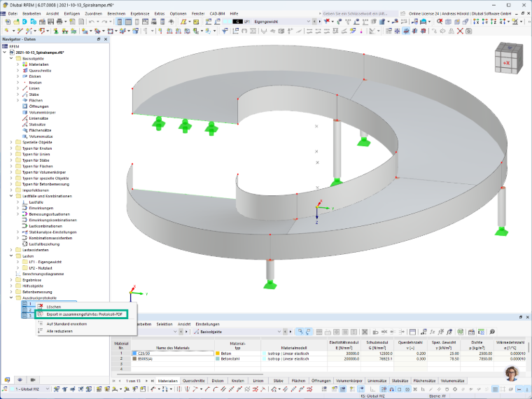Viewport: 532px width, 399px height.
Task: Select Export in zusammengeführtes Protokoll-PDF
Action: point(85,314)
